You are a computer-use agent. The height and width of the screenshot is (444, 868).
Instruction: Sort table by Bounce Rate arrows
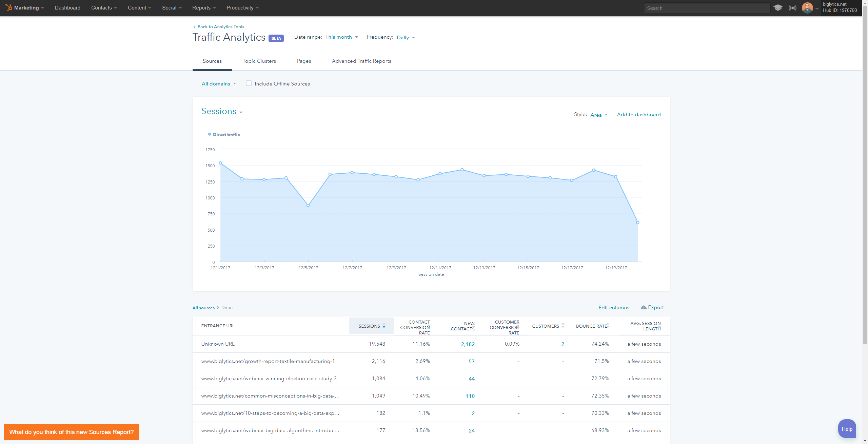tap(608, 326)
